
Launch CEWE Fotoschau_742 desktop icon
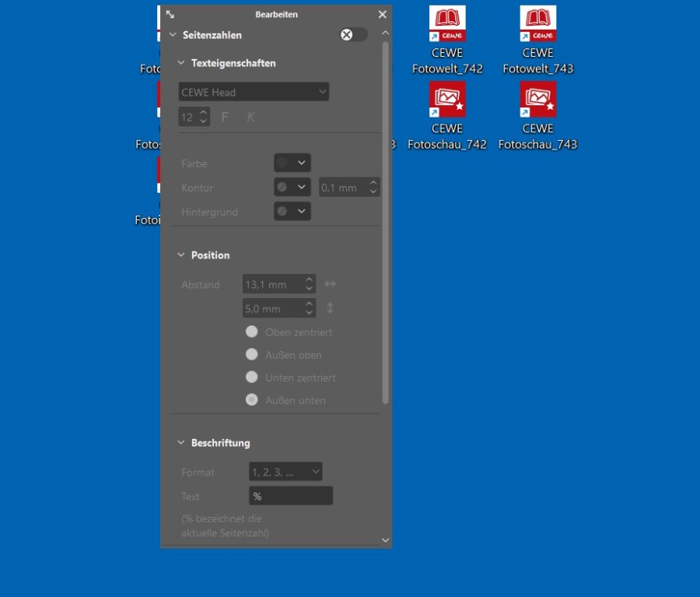pos(447,116)
